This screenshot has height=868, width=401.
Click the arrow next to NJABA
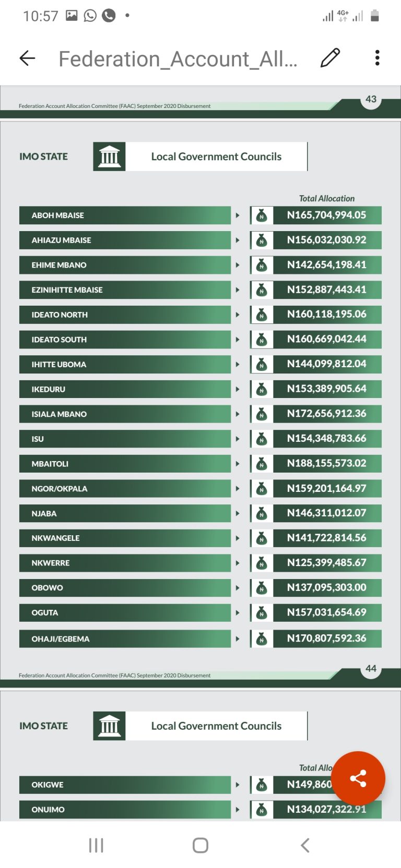click(238, 513)
